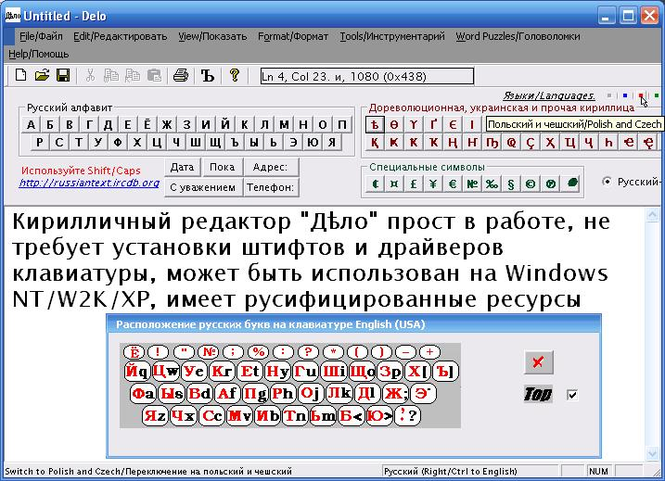Insert the section § special symbol
The image size is (665, 481).
(x=511, y=184)
